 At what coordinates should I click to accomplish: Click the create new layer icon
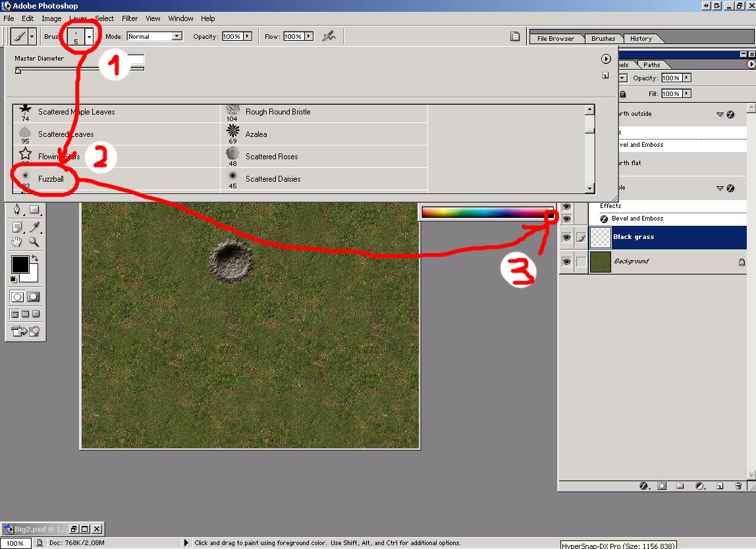[x=720, y=486]
